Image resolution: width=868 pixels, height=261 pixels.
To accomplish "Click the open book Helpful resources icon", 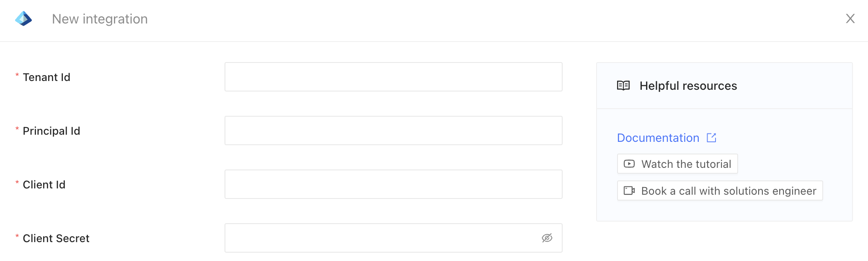I will 623,86.
